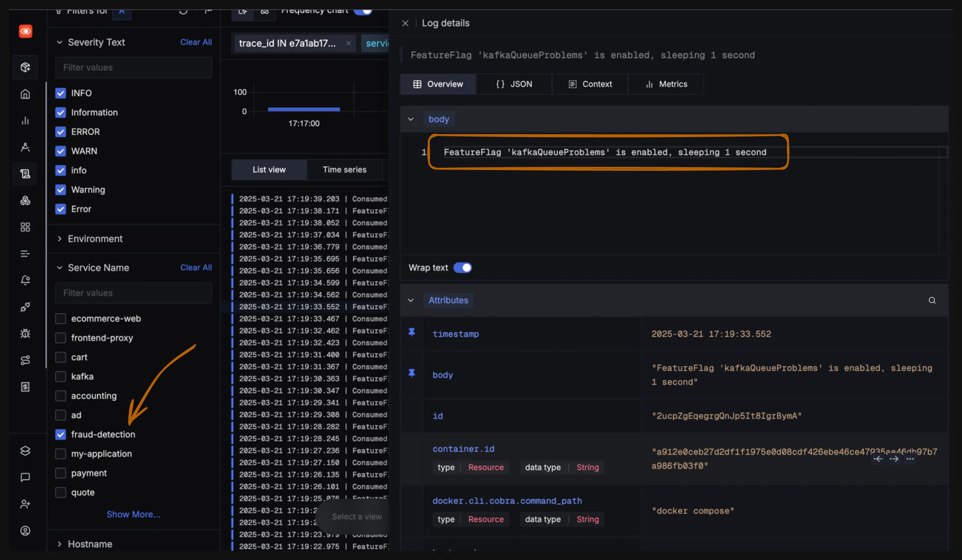
Task: Click the pin icon beside timestamp attribute
Action: pyautogui.click(x=411, y=332)
